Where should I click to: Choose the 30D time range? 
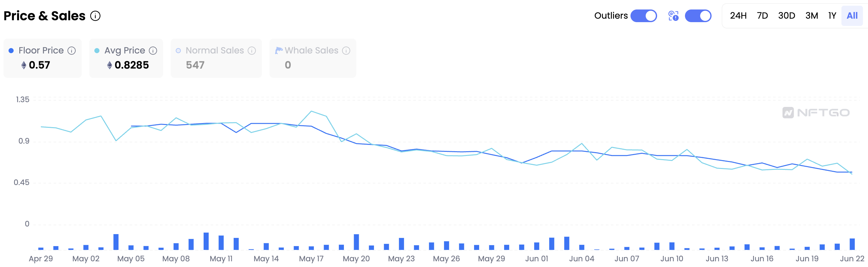[x=786, y=16]
